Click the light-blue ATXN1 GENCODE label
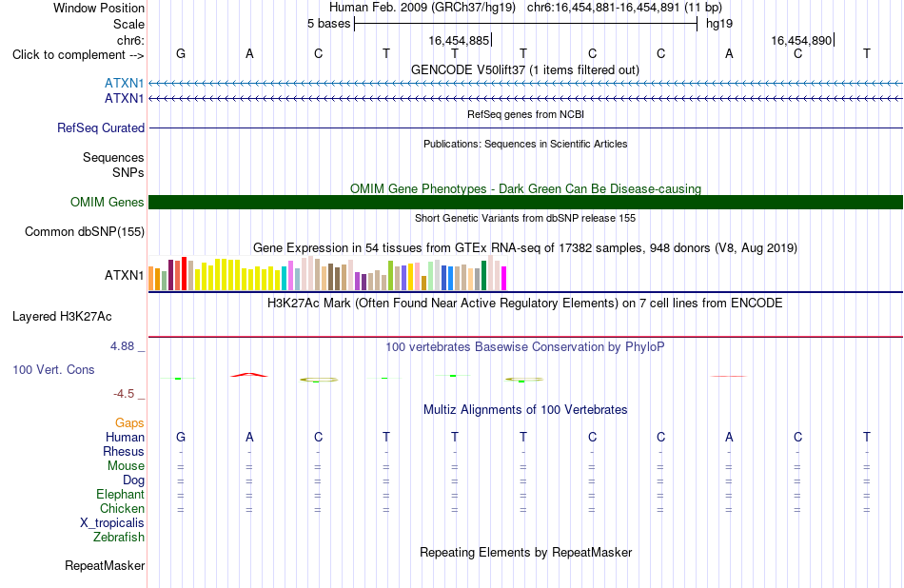 point(124,84)
